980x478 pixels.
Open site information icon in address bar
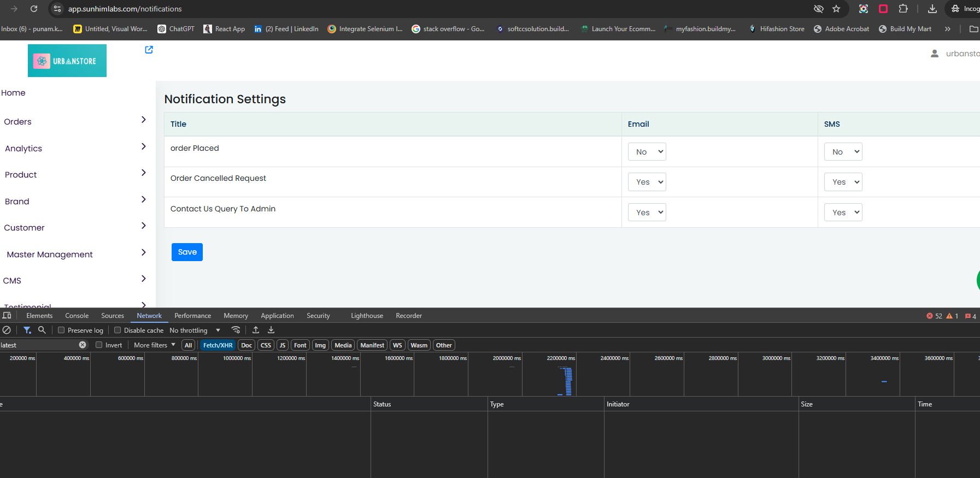pos(57,9)
